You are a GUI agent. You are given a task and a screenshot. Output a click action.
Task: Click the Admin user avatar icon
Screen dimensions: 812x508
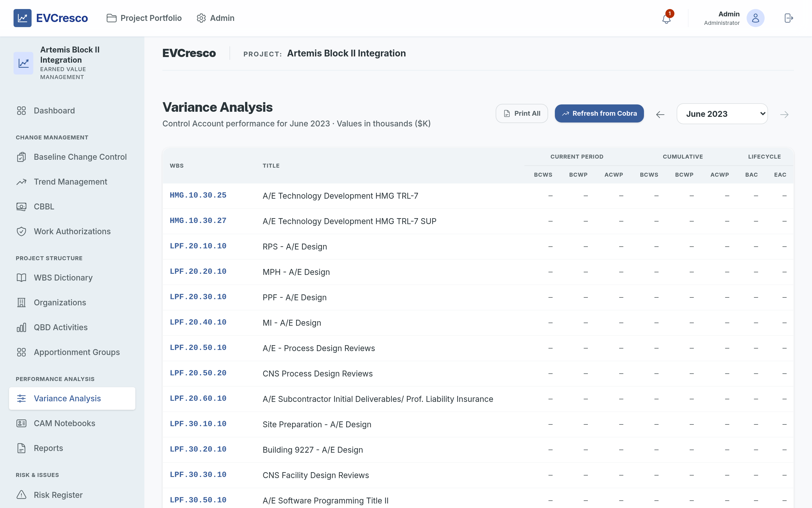pyautogui.click(x=755, y=18)
